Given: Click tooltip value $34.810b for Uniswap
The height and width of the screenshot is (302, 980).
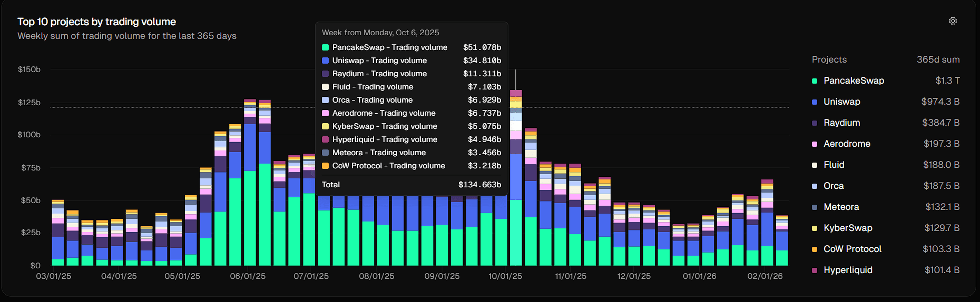Looking at the screenshot, I should click(x=482, y=61).
